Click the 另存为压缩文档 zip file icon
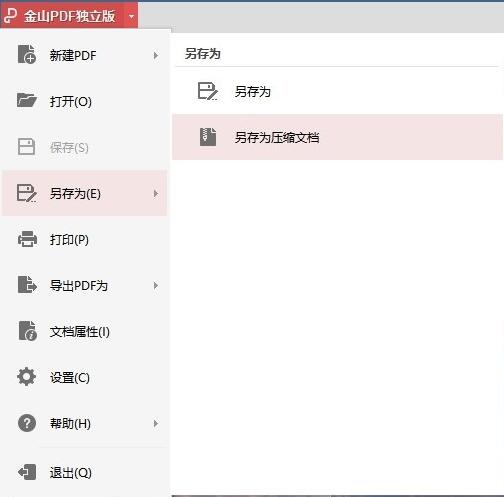Image resolution: width=504 pixels, height=497 pixels. click(x=208, y=137)
